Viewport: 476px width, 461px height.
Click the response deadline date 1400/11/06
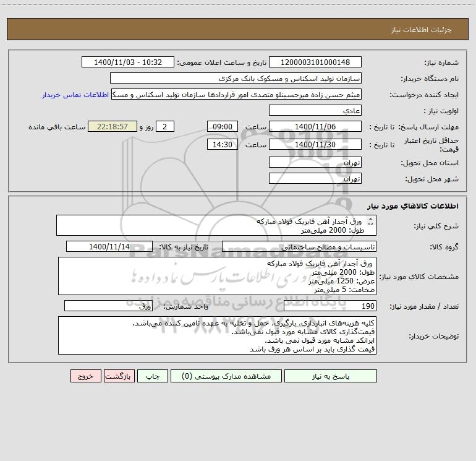click(315, 126)
